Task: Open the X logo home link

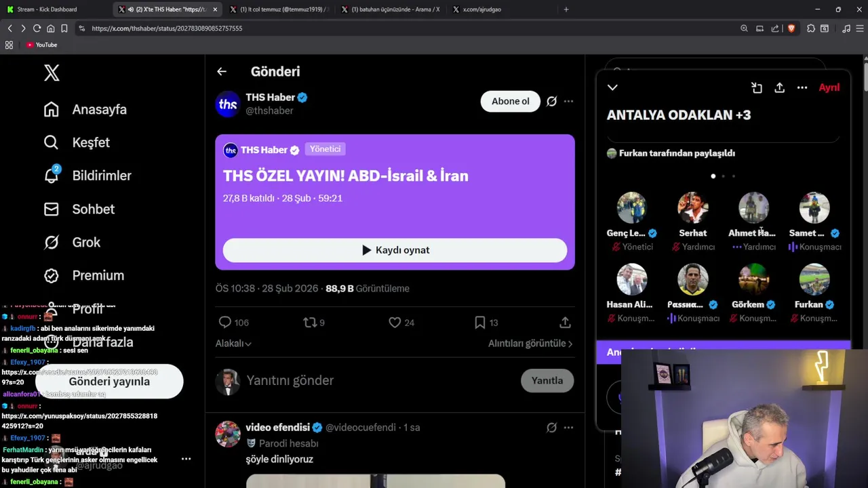Action: pos(52,73)
